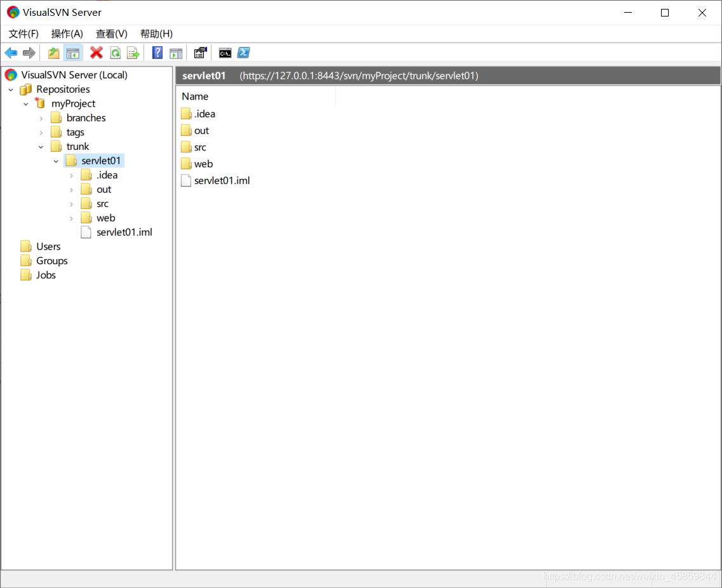Select servlet01.iml in the right list
The image size is (722, 588).
(222, 180)
